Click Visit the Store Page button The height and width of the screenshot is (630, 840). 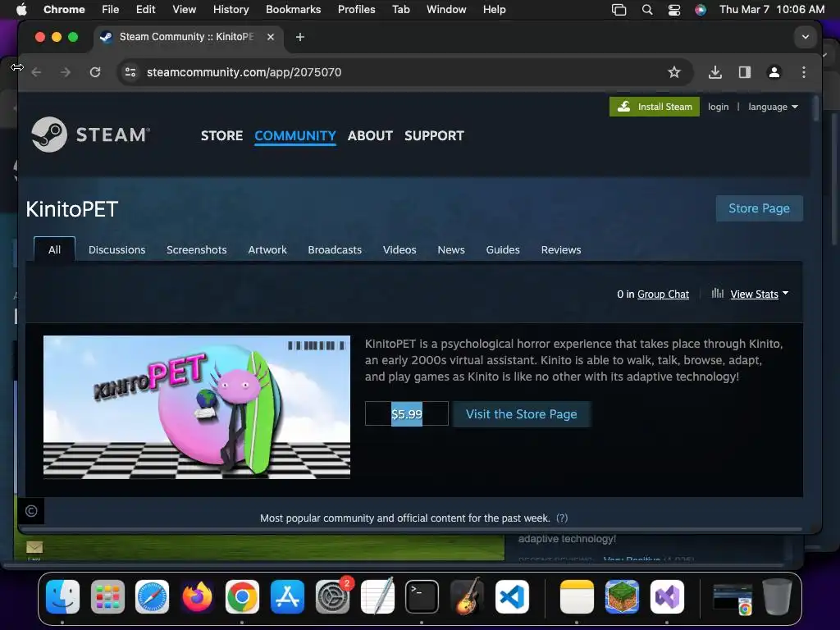pyautogui.click(x=521, y=414)
